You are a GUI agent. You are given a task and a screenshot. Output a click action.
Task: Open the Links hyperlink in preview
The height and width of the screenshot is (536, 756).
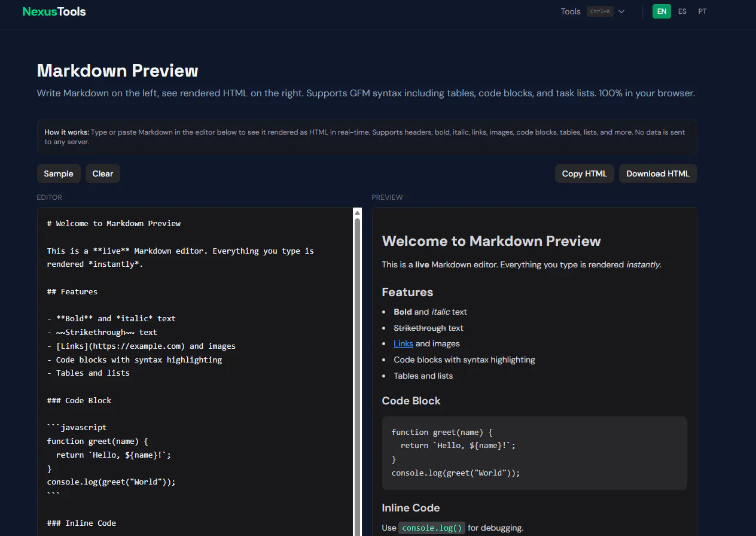tap(403, 344)
